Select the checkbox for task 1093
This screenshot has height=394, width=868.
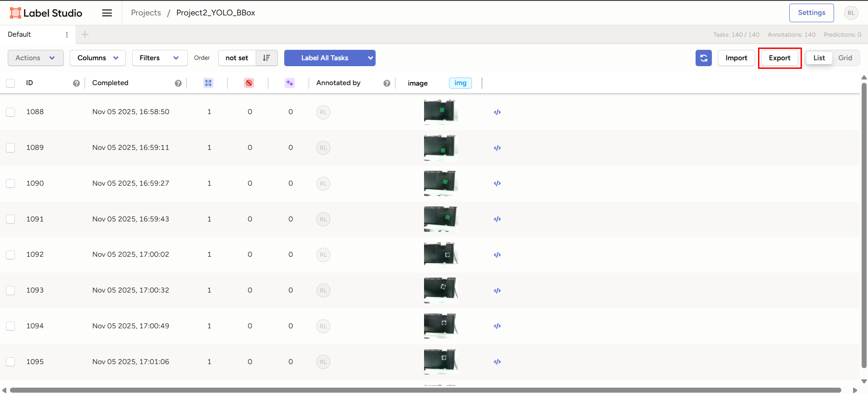[10, 291]
